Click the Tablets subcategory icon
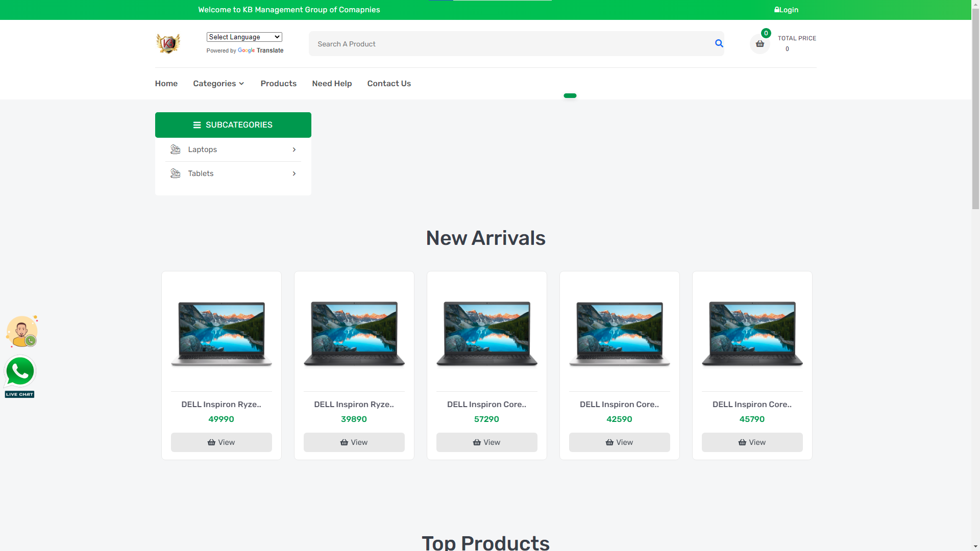980x551 pixels. (x=175, y=173)
